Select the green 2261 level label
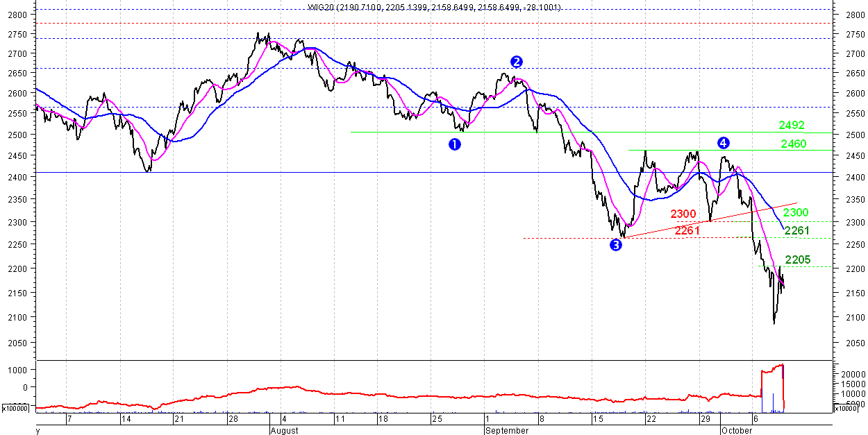Viewport: 868px width, 435px height. (x=797, y=230)
